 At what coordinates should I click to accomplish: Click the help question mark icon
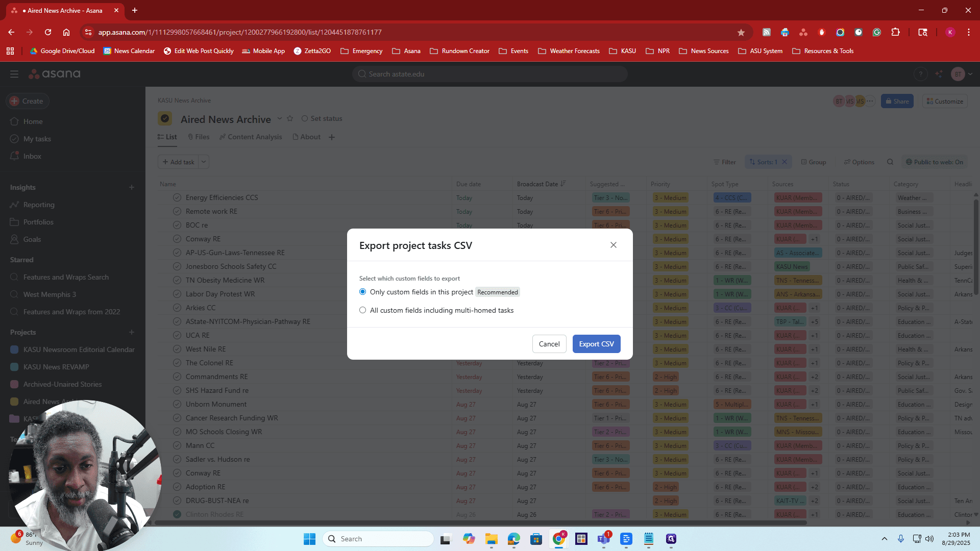point(920,74)
